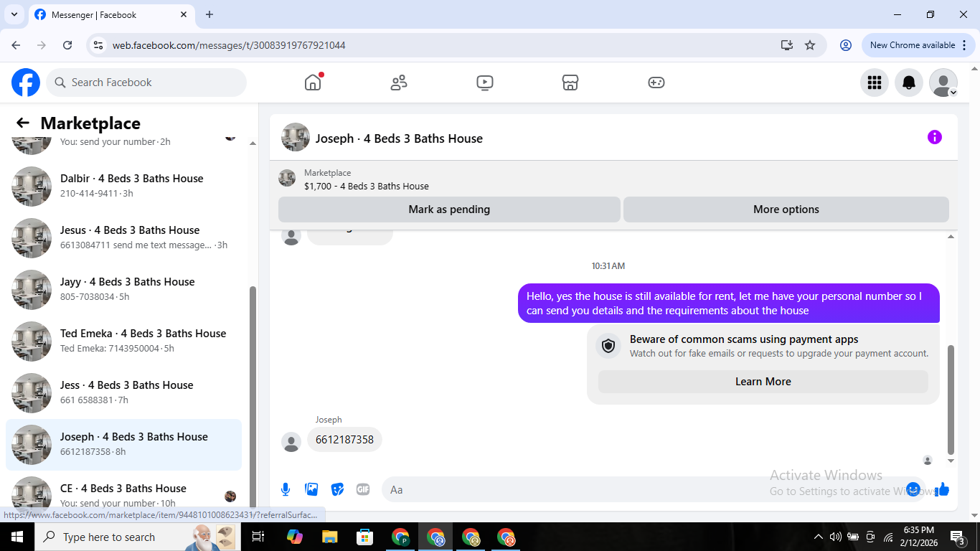
Task: Click Joseph's message 6612187358
Action: coord(344,440)
